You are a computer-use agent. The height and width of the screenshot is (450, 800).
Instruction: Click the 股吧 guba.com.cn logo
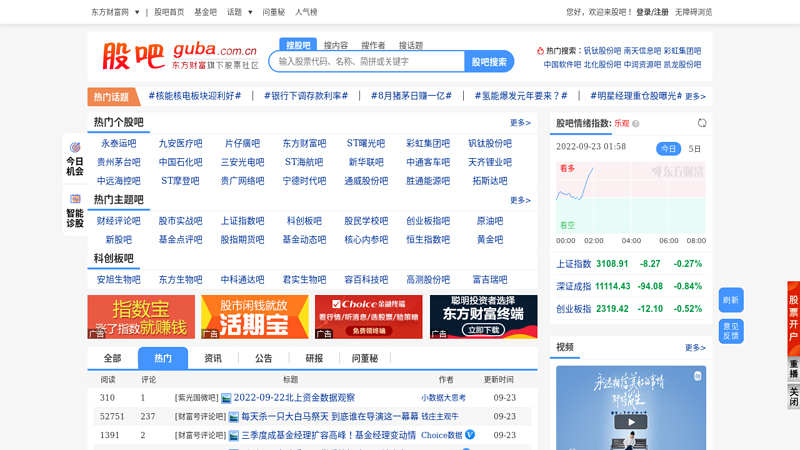pyautogui.click(x=181, y=56)
